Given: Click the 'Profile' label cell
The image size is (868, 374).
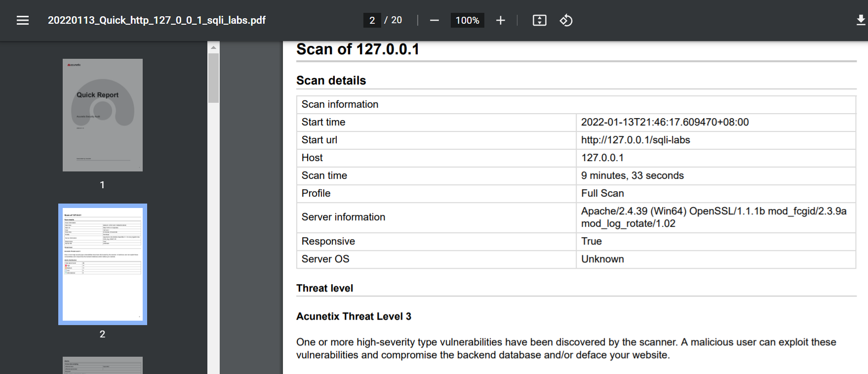Looking at the screenshot, I should (x=436, y=193).
